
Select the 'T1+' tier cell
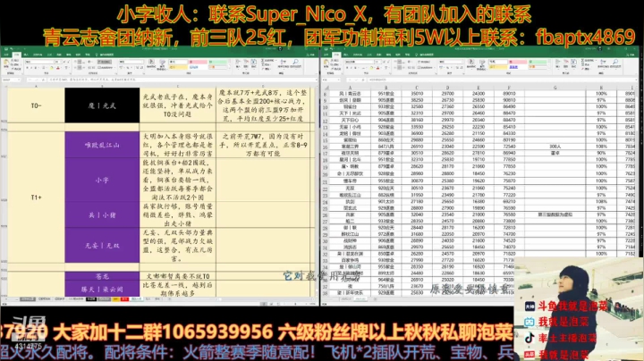tap(36, 197)
